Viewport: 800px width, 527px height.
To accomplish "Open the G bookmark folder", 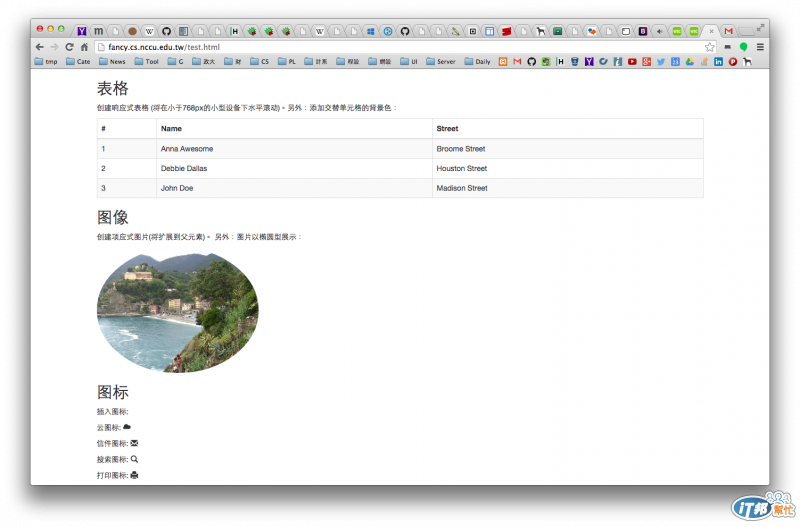I will (176, 62).
